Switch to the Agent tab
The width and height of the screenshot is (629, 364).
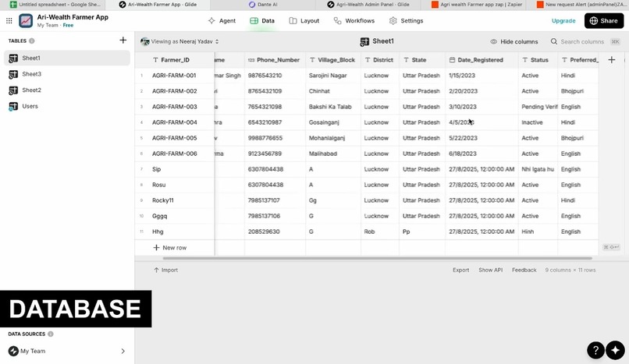222,21
